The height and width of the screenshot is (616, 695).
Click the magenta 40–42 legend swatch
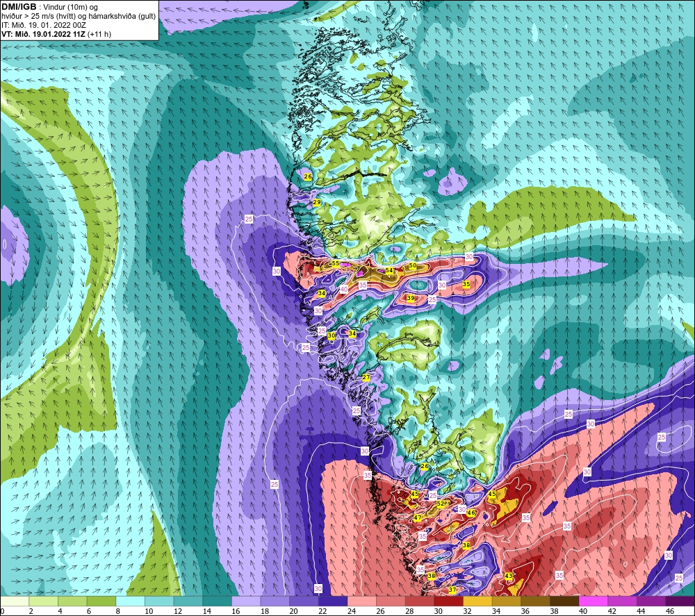pos(593,601)
